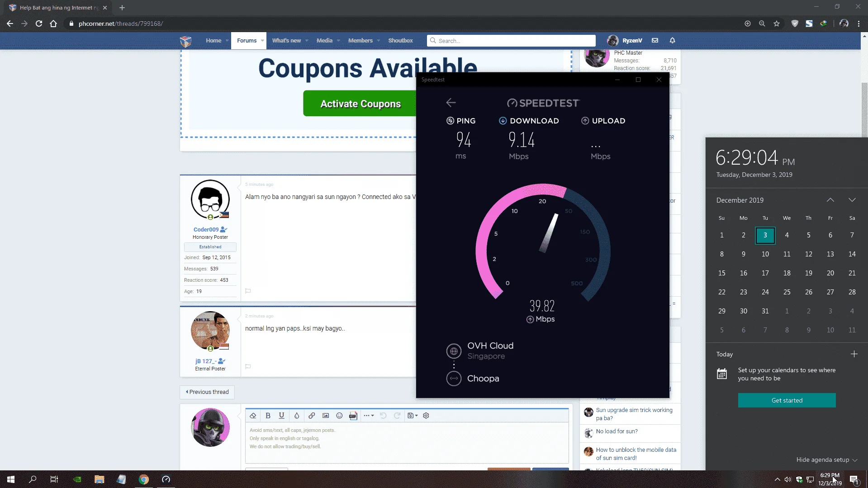
Task: Open the smilies picker in the editor
Action: point(339,416)
